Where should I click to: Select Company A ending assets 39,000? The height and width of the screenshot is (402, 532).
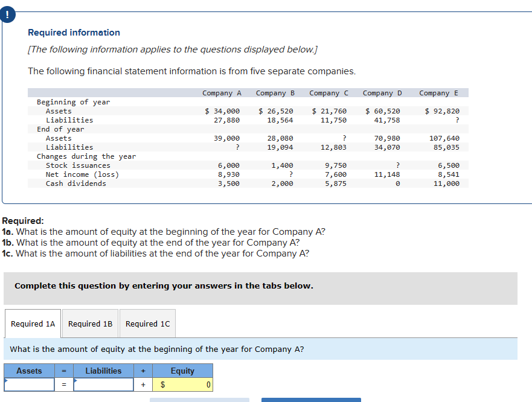coord(226,138)
